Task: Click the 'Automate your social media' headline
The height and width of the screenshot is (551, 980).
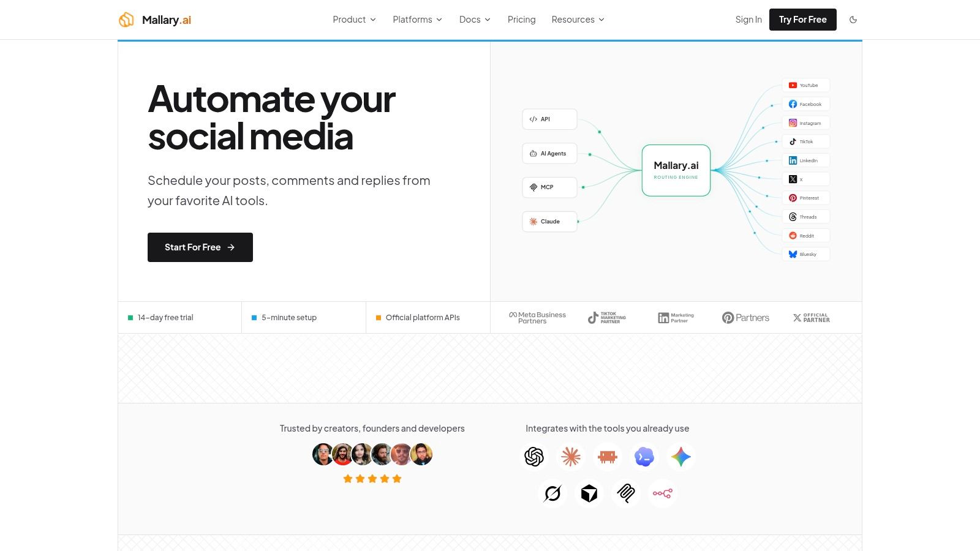Action: tap(271, 118)
